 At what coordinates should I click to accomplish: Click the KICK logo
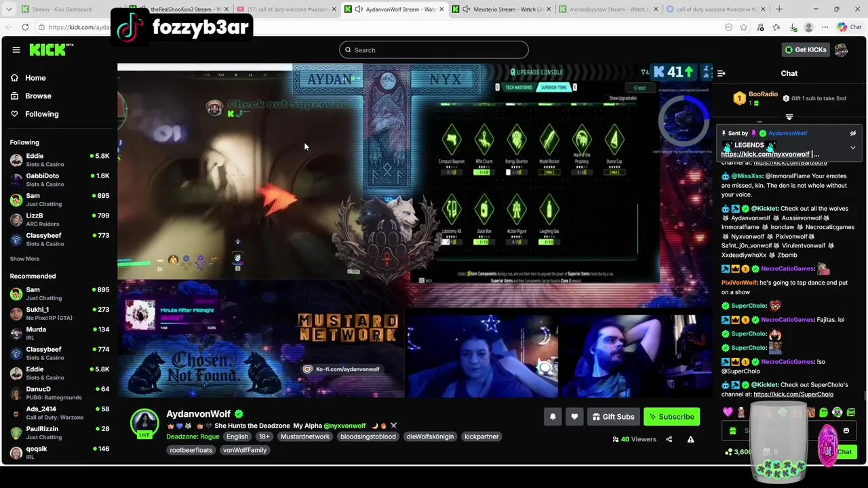click(x=52, y=49)
